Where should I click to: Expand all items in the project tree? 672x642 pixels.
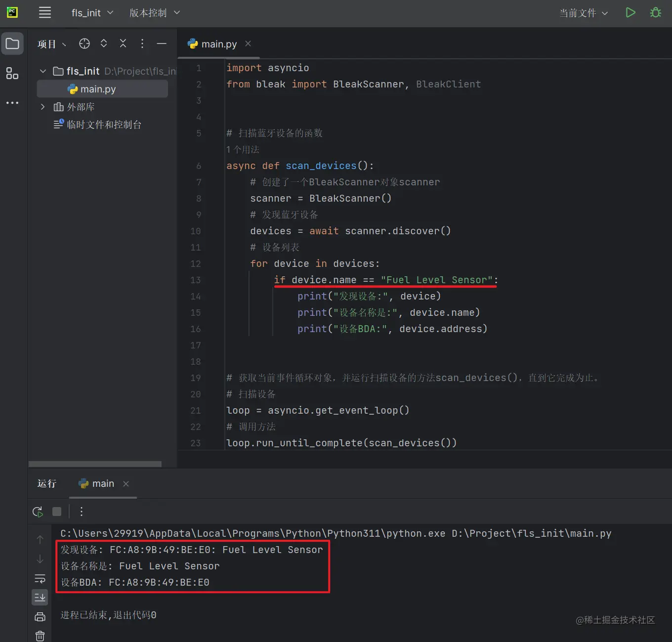[x=104, y=43]
